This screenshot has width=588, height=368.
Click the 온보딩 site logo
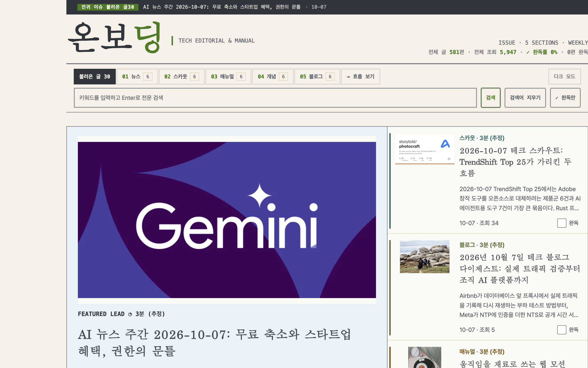click(x=114, y=37)
